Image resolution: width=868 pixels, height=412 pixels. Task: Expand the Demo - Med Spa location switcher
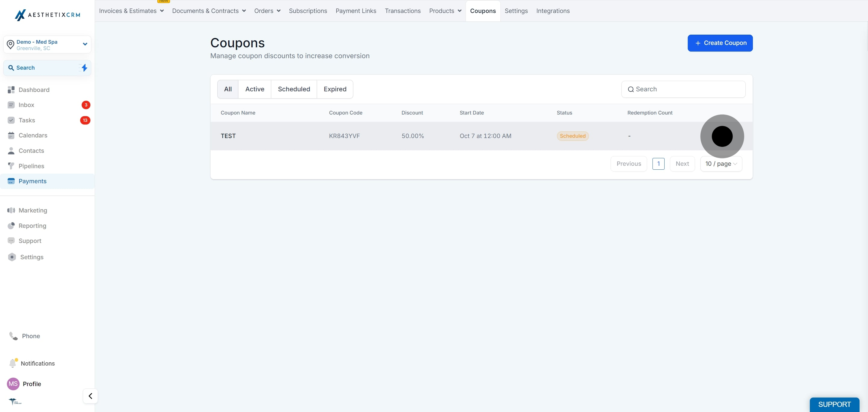[x=47, y=45]
